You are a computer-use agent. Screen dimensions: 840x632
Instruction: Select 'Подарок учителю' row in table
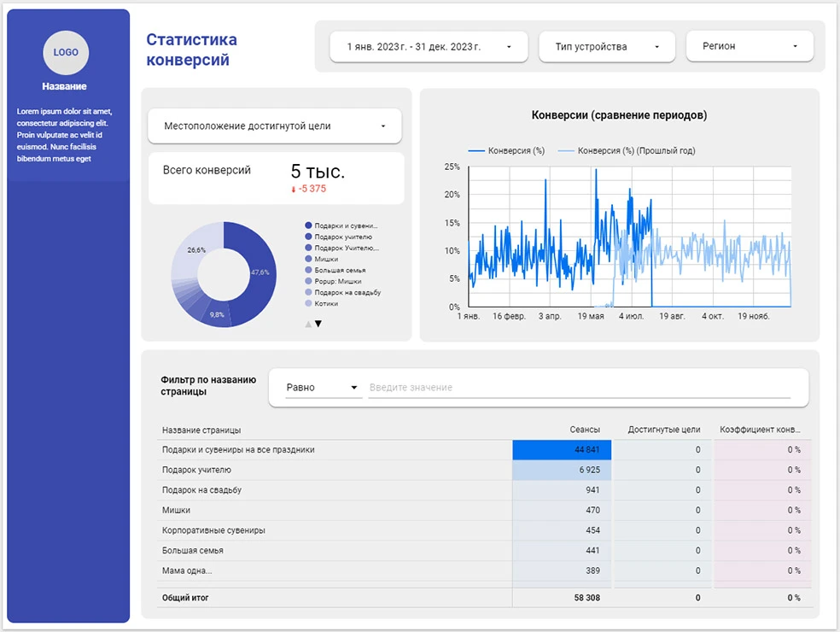(x=197, y=470)
